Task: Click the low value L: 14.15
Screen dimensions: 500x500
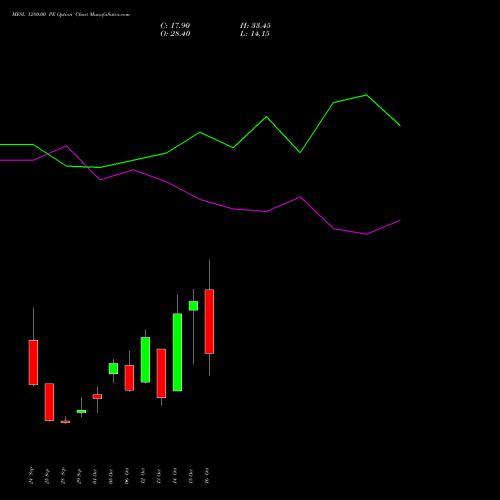Action: point(255,34)
